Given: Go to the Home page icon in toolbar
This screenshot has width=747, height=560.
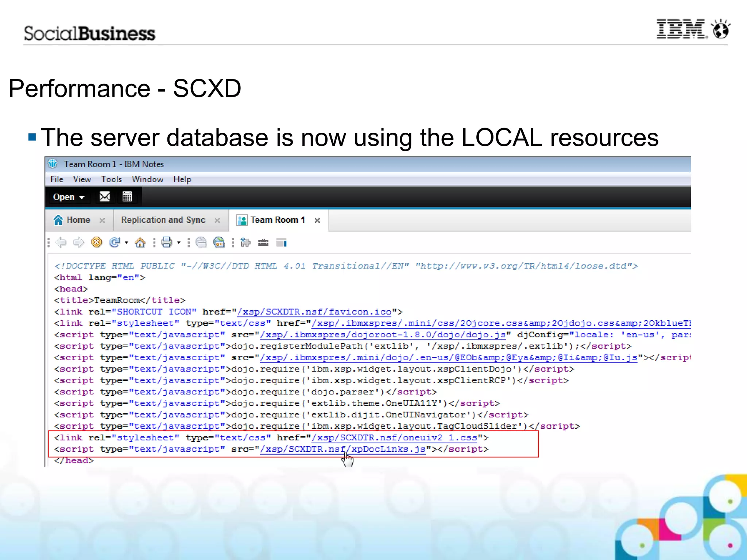Looking at the screenshot, I should click(x=140, y=242).
